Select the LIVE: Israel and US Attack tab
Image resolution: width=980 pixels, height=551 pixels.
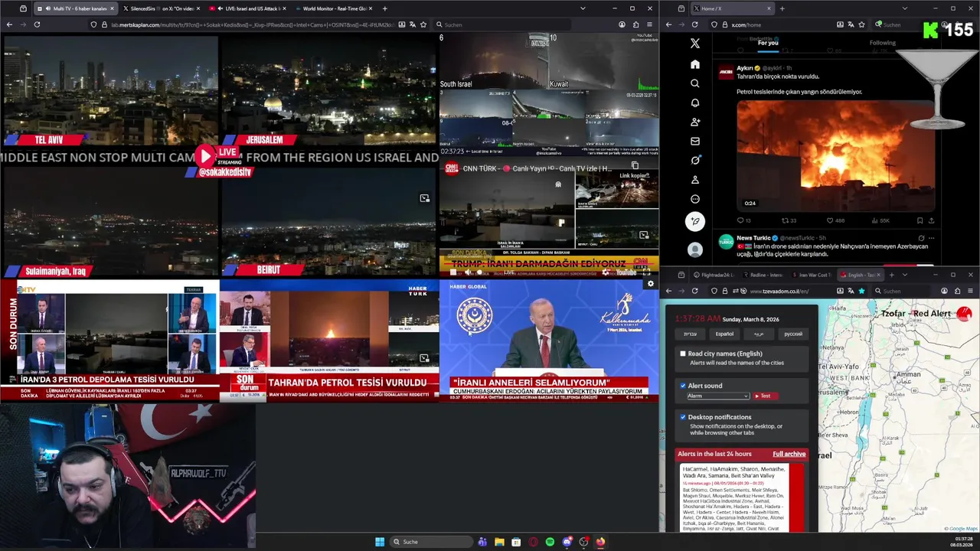(248, 8)
